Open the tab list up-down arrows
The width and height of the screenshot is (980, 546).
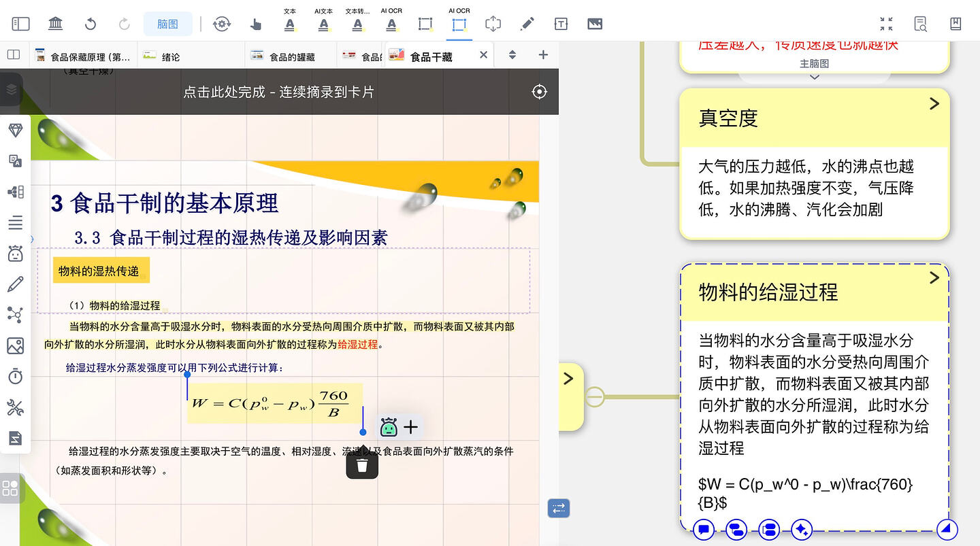512,55
